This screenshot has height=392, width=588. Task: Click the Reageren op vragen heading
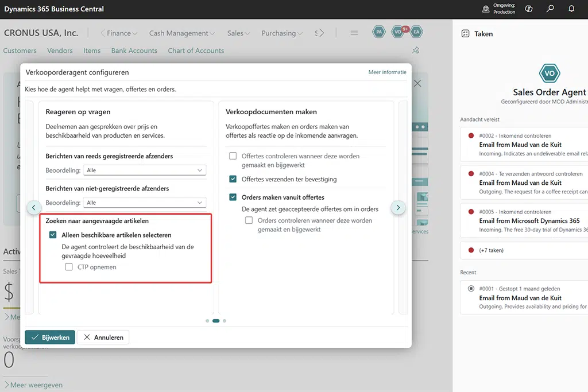pos(78,112)
